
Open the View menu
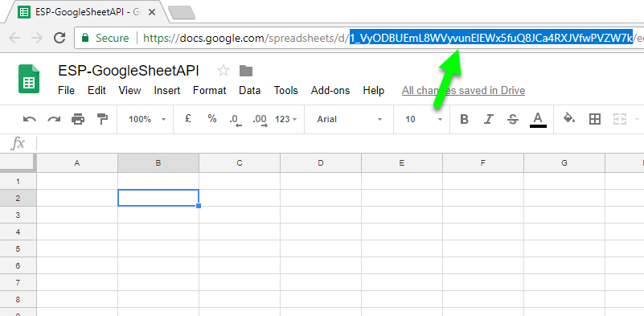pos(129,90)
